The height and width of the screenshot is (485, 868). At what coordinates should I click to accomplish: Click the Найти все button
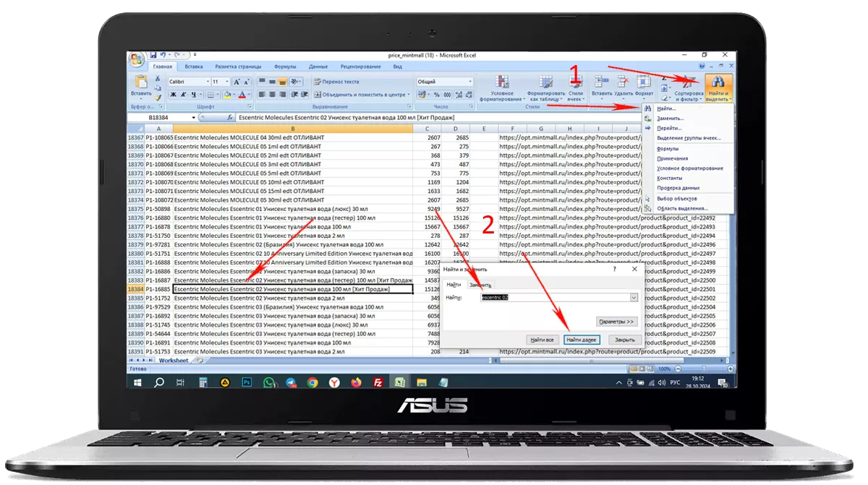pos(542,339)
